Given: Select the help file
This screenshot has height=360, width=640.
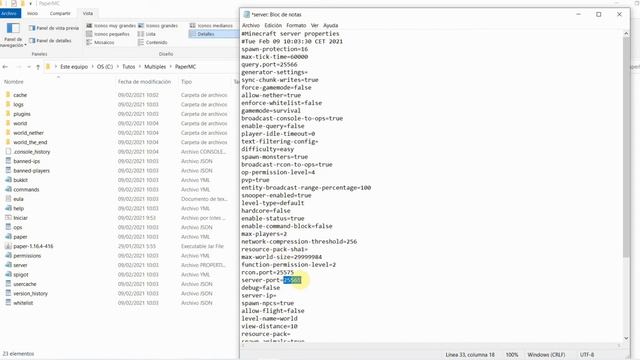Looking at the screenshot, I should point(18,208).
